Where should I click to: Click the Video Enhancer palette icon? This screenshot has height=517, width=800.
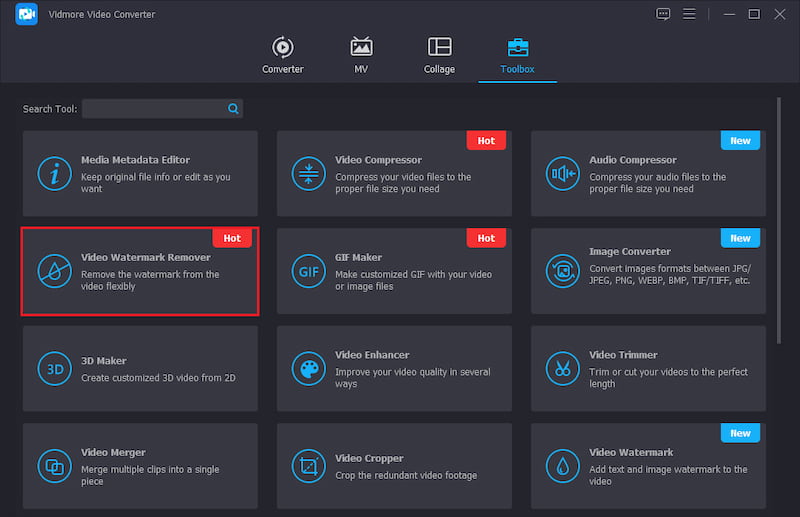tap(309, 368)
